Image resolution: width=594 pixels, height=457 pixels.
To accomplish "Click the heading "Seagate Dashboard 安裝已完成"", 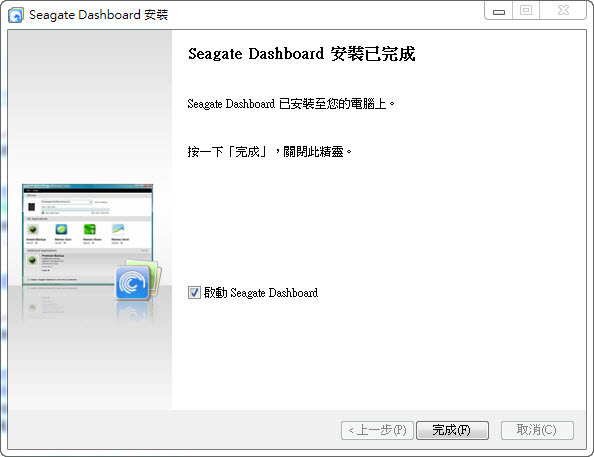I will point(302,54).
